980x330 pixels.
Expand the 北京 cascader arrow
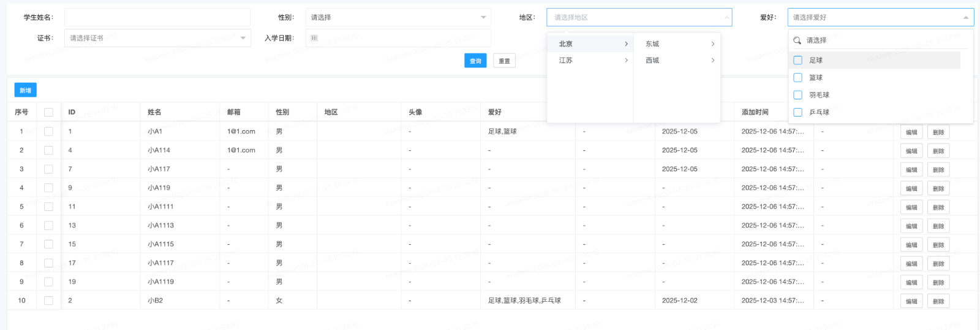coord(626,44)
